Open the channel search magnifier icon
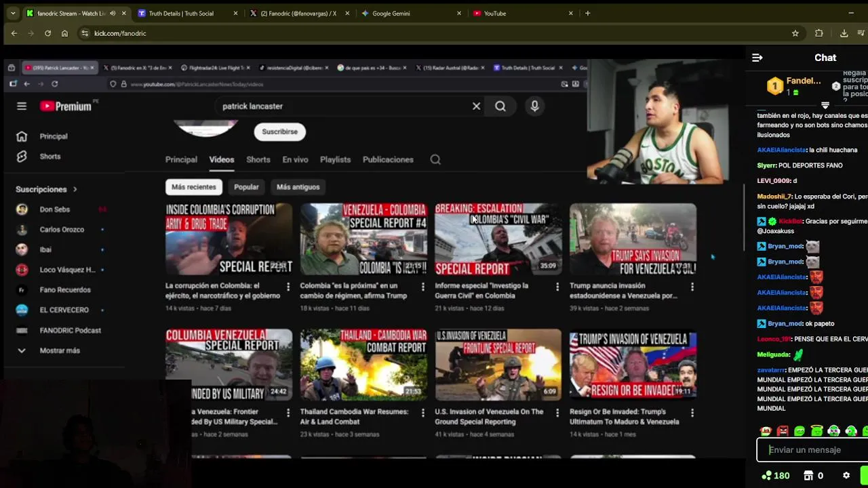 tap(435, 159)
